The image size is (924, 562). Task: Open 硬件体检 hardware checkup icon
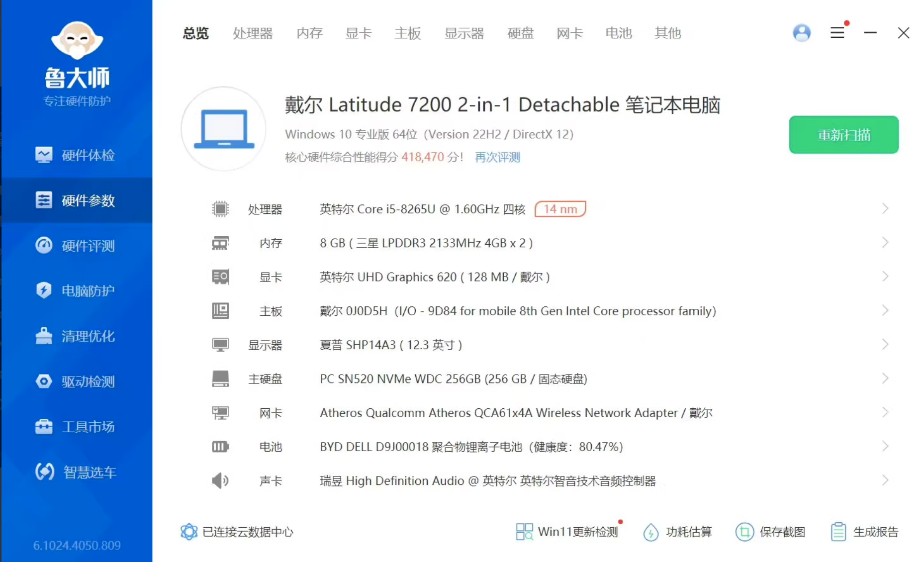44,155
